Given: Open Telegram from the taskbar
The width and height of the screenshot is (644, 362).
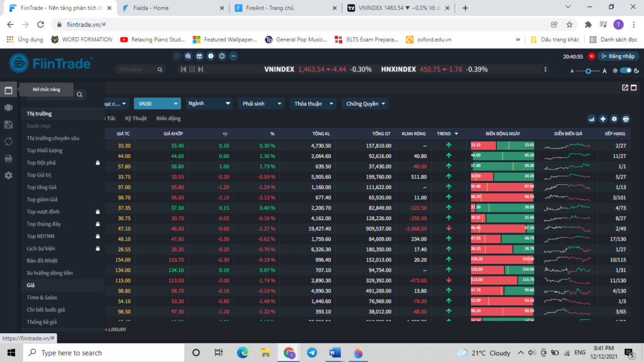Looking at the screenshot, I should click(312, 353).
